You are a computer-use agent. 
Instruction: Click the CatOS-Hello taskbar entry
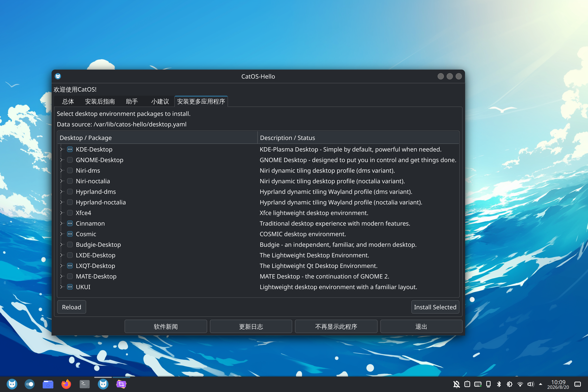coord(103,384)
